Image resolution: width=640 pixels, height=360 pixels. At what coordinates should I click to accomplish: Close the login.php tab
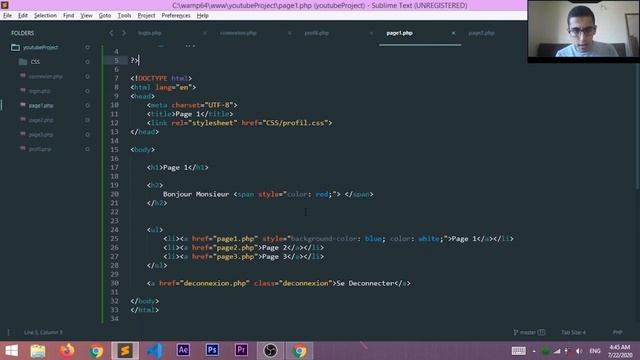tap(205, 33)
